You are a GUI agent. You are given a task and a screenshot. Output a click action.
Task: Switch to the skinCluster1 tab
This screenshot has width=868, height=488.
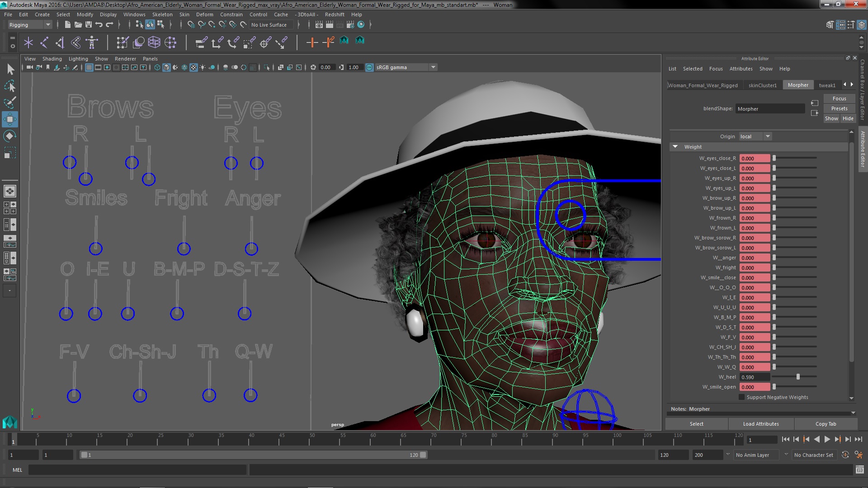762,85
